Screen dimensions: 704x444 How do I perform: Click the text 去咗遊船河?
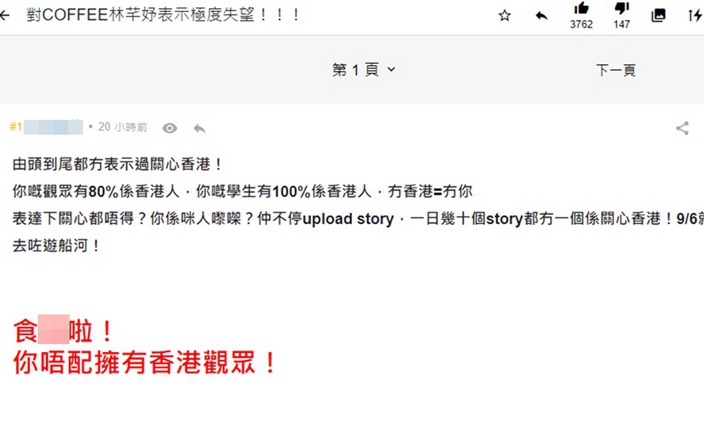pyautogui.click(x=56, y=246)
